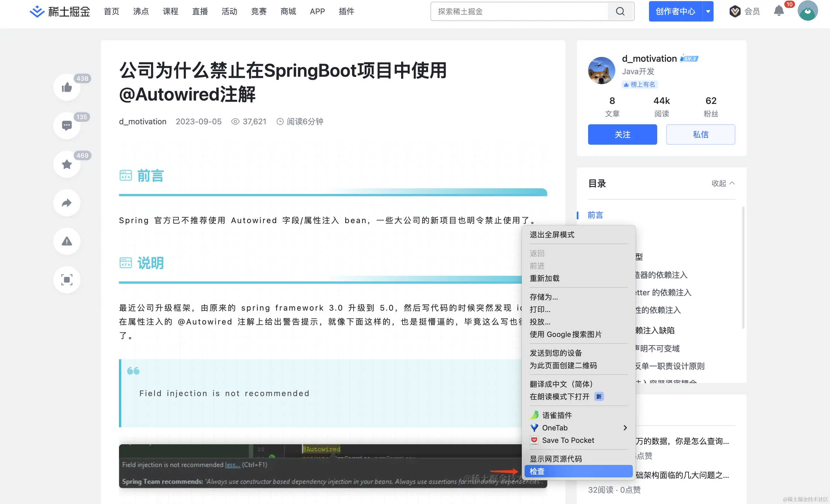830x504 pixels.
Task: Open comments via speech bubble icon
Action: (67, 126)
